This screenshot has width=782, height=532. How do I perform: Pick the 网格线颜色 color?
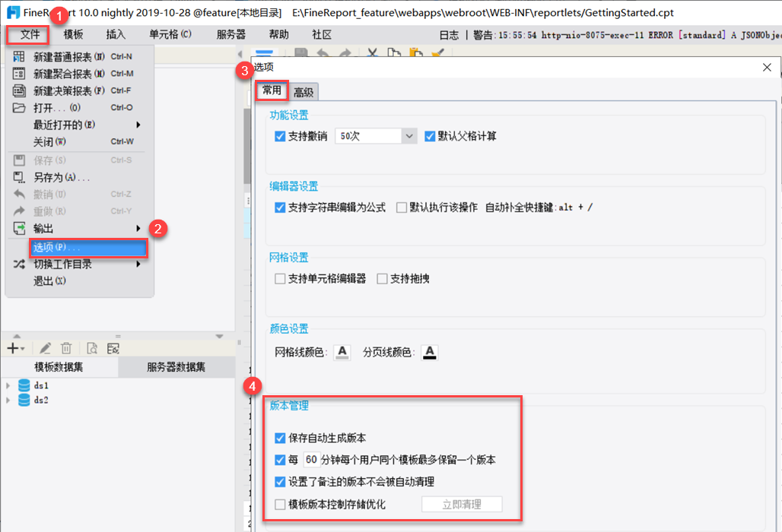[x=342, y=352]
